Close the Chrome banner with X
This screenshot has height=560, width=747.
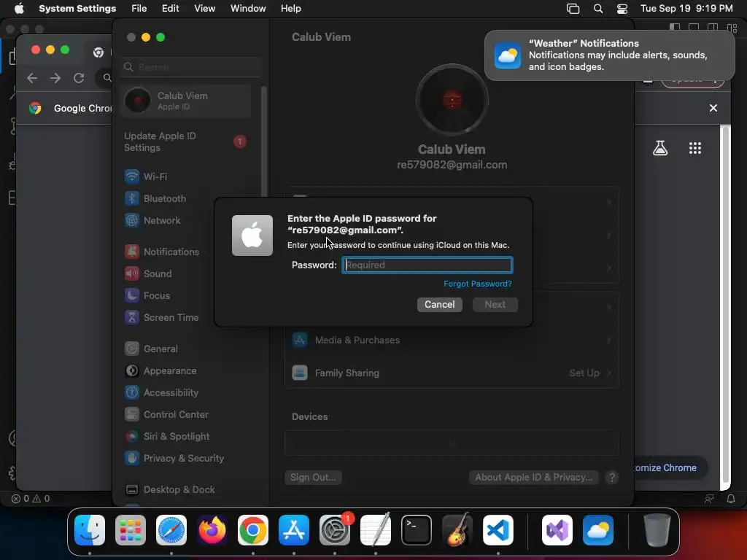[713, 108]
